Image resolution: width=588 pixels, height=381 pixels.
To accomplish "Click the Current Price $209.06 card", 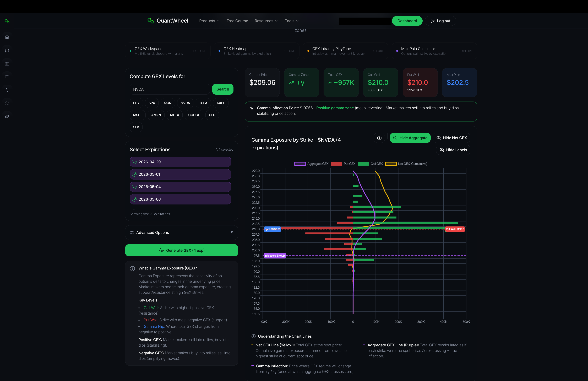I will click(262, 83).
